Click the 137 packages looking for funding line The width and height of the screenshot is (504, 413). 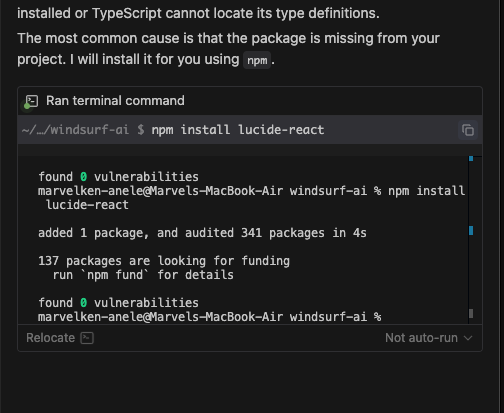164,261
